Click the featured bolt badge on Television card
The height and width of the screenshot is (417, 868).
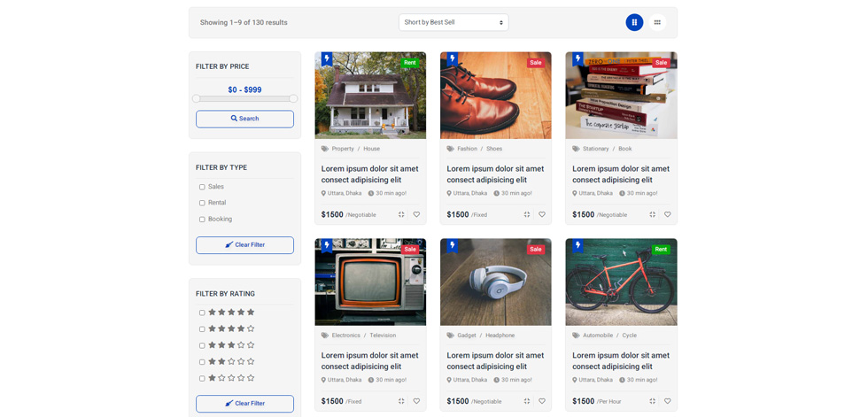327,245
